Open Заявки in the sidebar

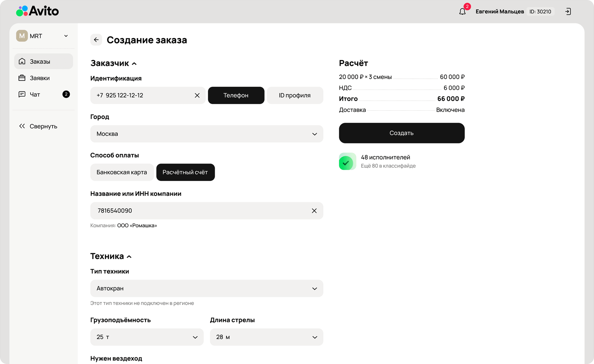[40, 78]
